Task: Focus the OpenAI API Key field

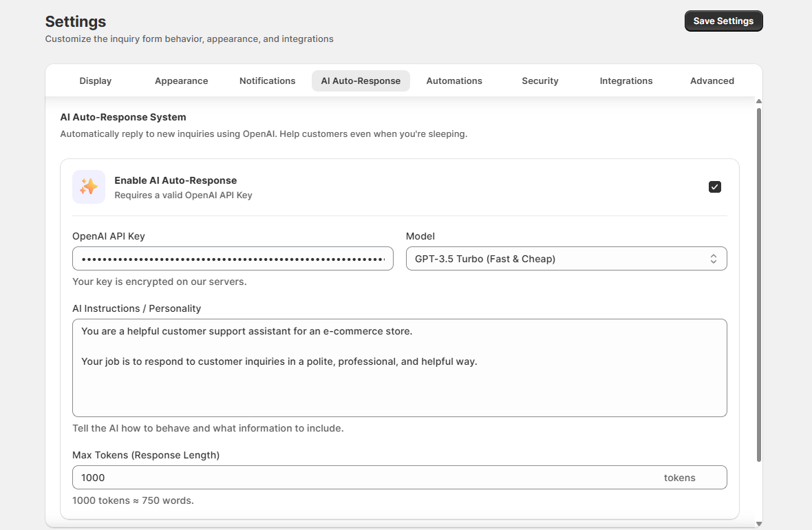Action: [233, 259]
